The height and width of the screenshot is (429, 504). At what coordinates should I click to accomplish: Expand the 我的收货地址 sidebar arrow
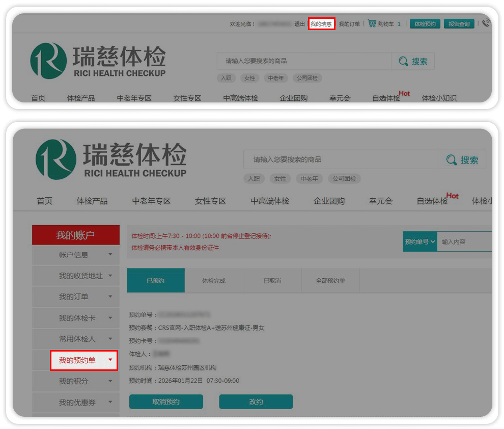tap(110, 276)
